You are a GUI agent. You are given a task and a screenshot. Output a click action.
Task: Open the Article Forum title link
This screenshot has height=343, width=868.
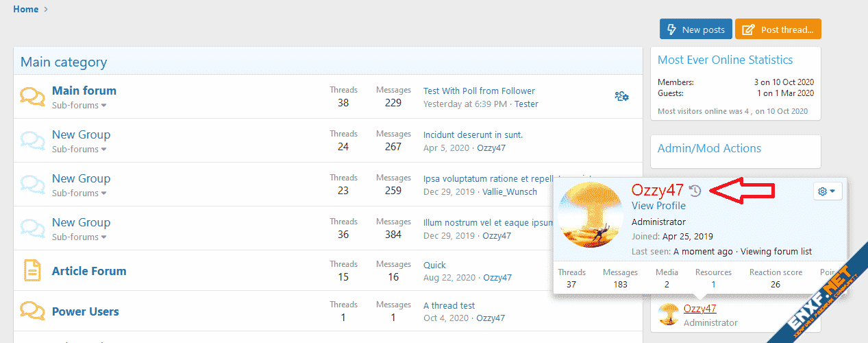tap(89, 271)
